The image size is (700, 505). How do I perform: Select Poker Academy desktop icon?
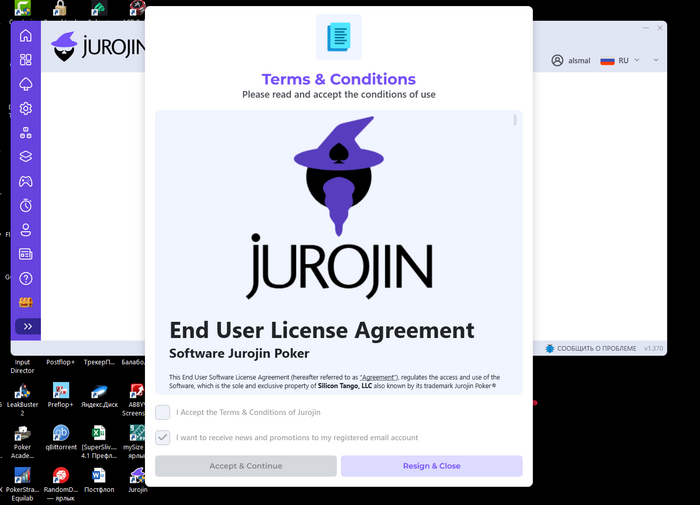tap(22, 442)
